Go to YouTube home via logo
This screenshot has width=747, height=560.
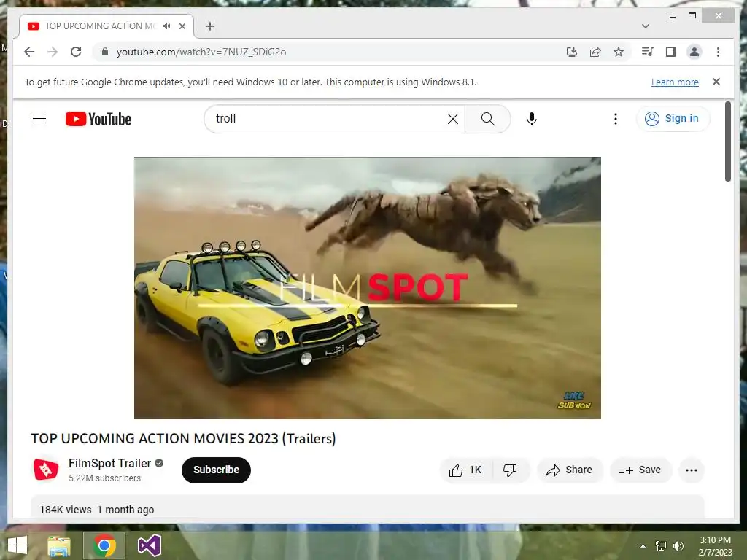tap(98, 119)
